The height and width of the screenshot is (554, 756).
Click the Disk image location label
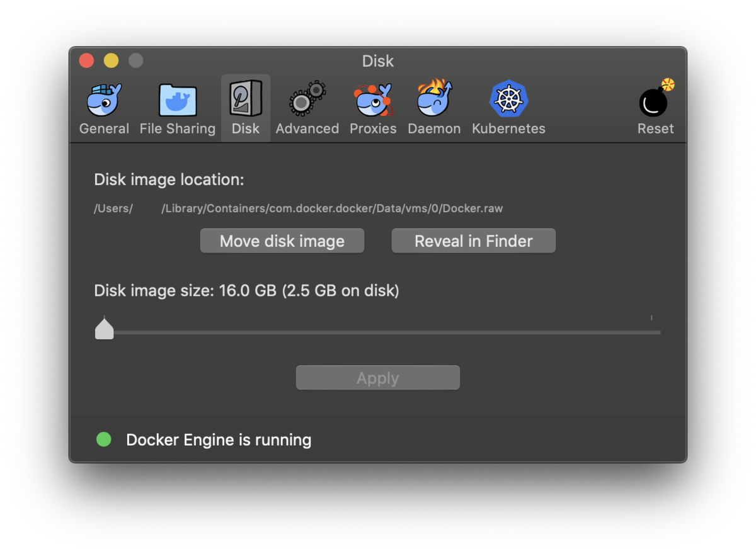(x=169, y=180)
